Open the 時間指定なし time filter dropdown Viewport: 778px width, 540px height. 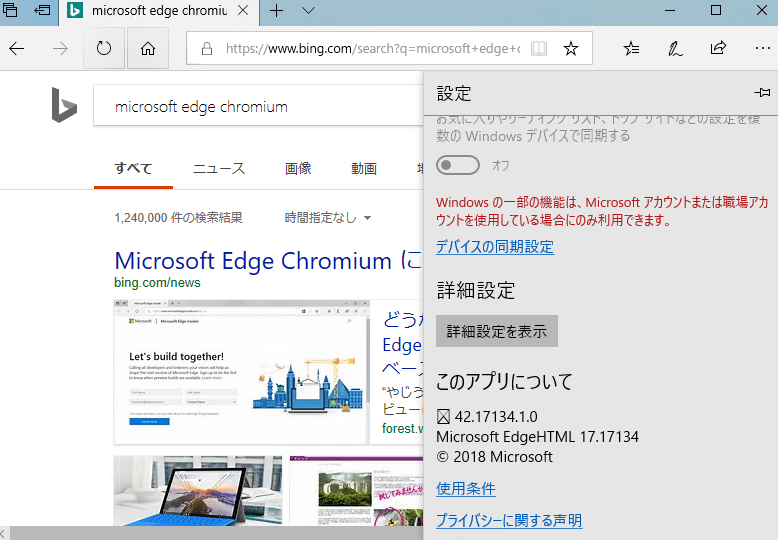[327, 217]
